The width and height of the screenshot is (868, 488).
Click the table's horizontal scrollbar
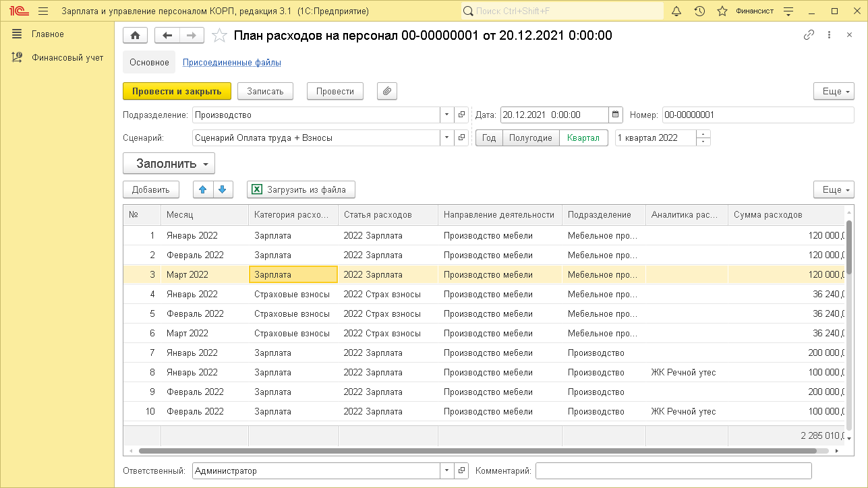pos(478,451)
